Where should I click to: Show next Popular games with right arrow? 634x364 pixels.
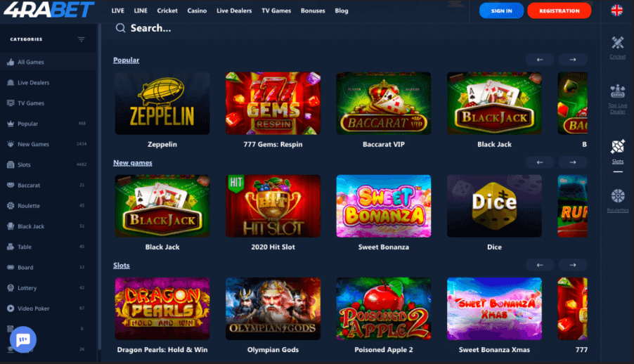click(x=573, y=60)
